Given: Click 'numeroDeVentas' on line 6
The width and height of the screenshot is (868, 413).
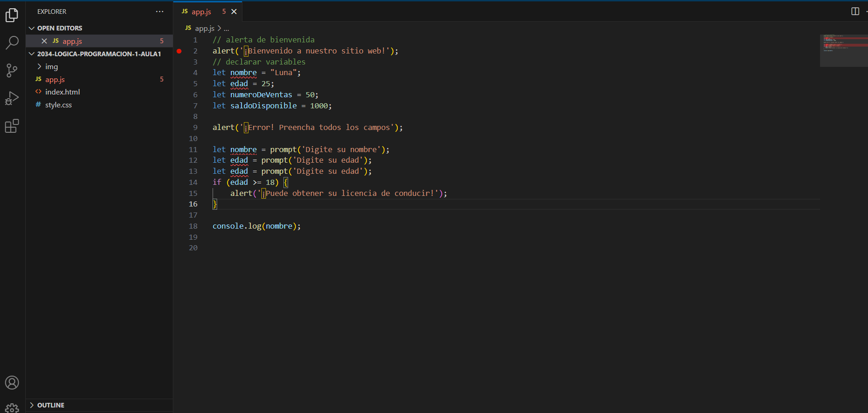Looking at the screenshot, I should coord(261,95).
